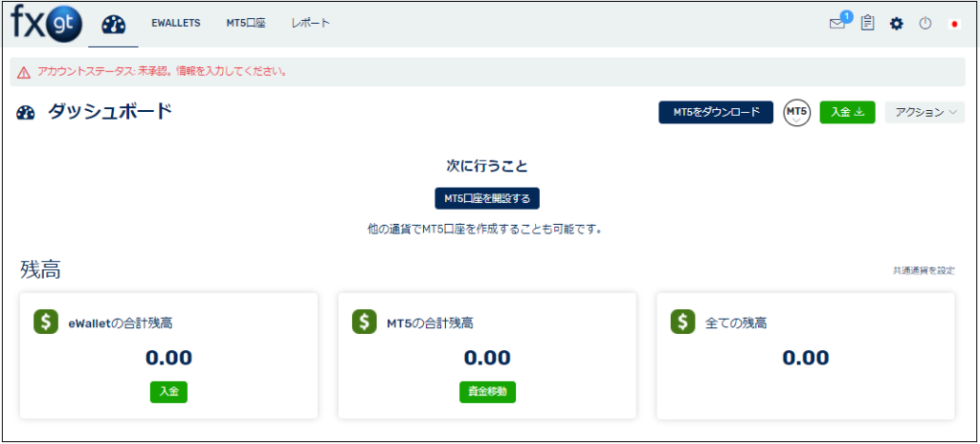The width and height of the screenshot is (980, 444).
Task: Open the EWALLETS menu
Action: (175, 24)
